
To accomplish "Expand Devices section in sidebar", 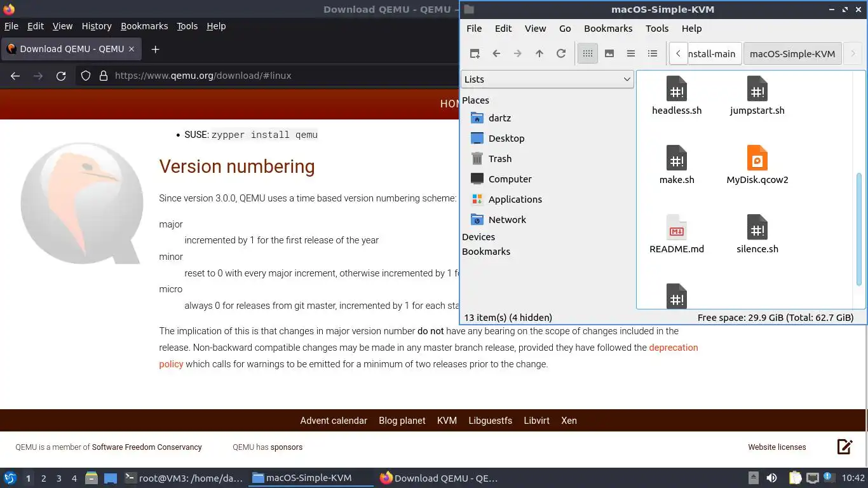I will [478, 237].
